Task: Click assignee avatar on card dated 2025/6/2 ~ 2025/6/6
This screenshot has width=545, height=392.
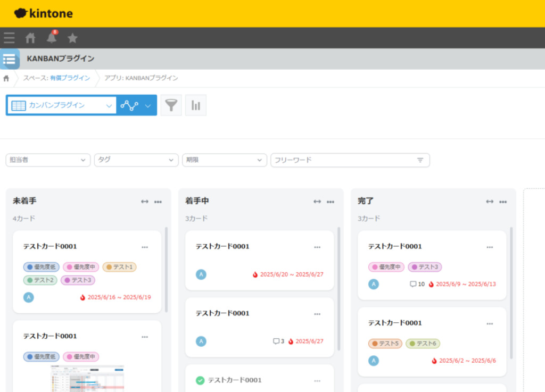Action: coord(374,361)
